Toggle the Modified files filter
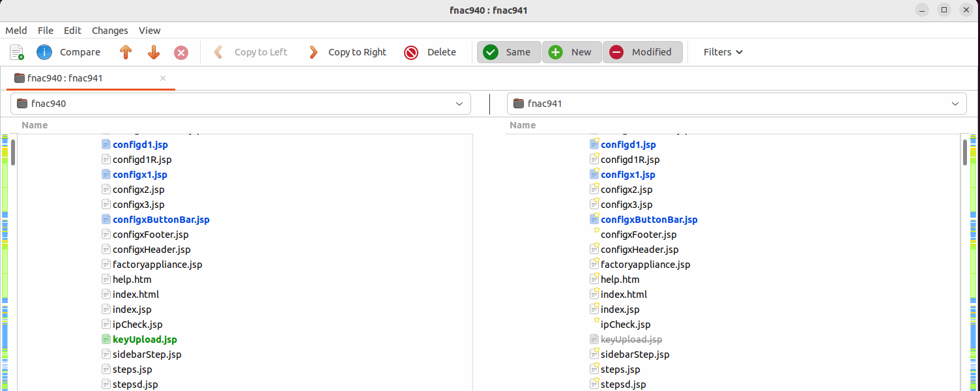This screenshot has height=391, width=980. 642,52
